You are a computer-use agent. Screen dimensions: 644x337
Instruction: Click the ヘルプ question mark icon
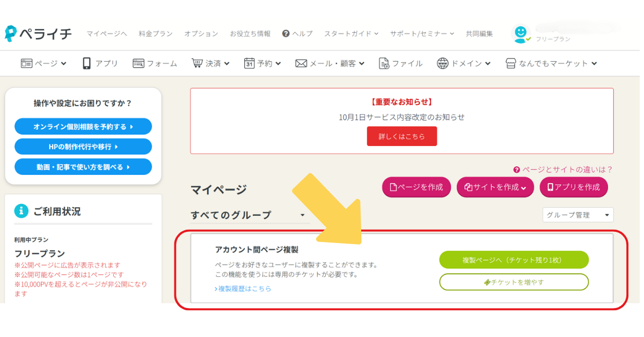[x=286, y=33]
